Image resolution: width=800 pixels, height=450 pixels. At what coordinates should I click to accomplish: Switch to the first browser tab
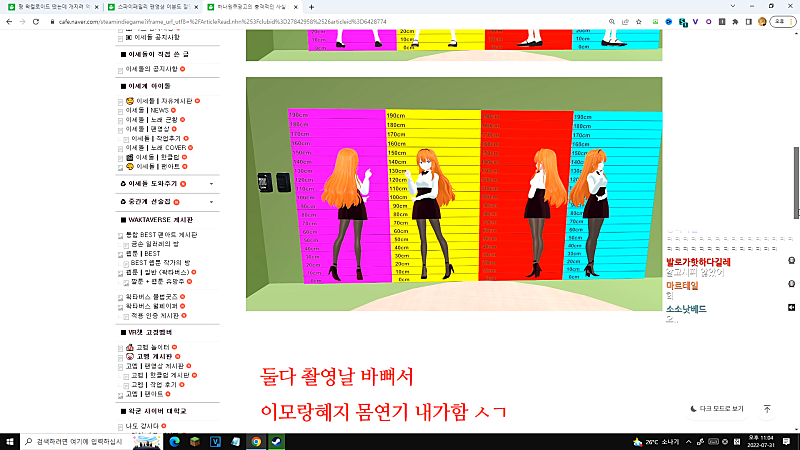(x=52, y=7)
